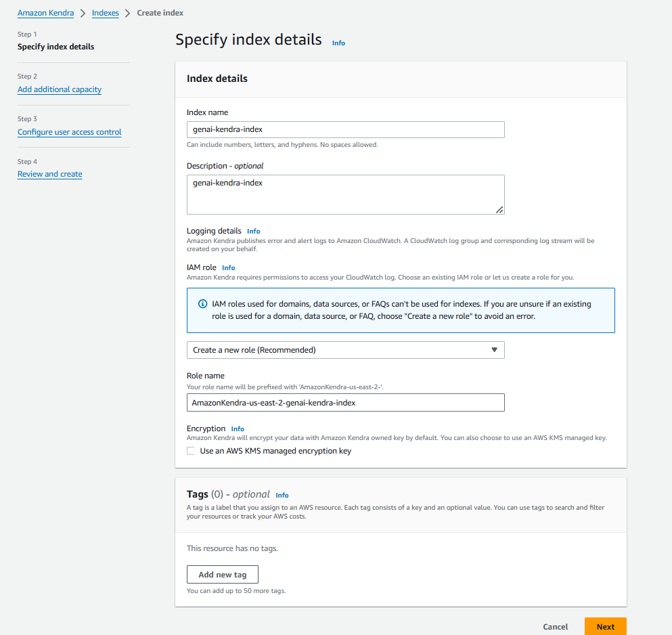Screen dimensions: 672x635
Task: Open the Indexes breadcrumb link
Action: [x=105, y=12]
